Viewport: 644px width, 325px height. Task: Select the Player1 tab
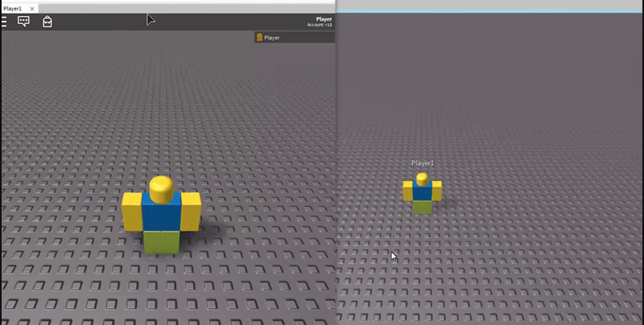tap(19, 8)
